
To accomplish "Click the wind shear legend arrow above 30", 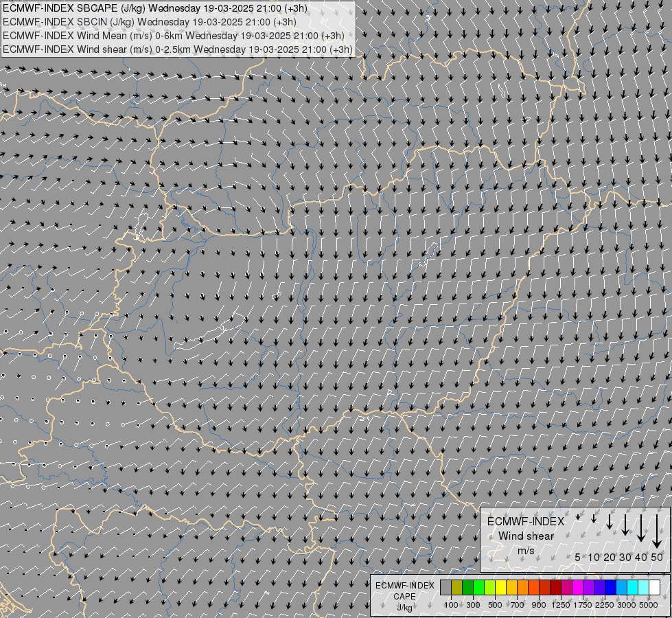I will click(x=625, y=525).
